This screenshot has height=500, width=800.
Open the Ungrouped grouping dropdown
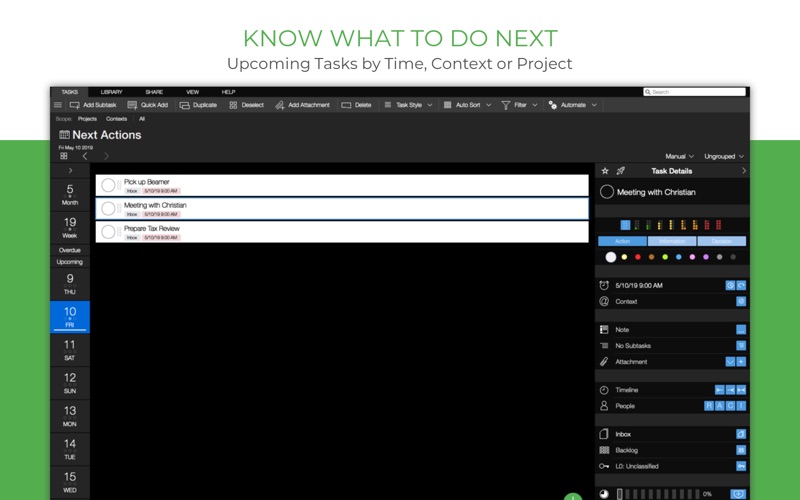[x=723, y=156]
